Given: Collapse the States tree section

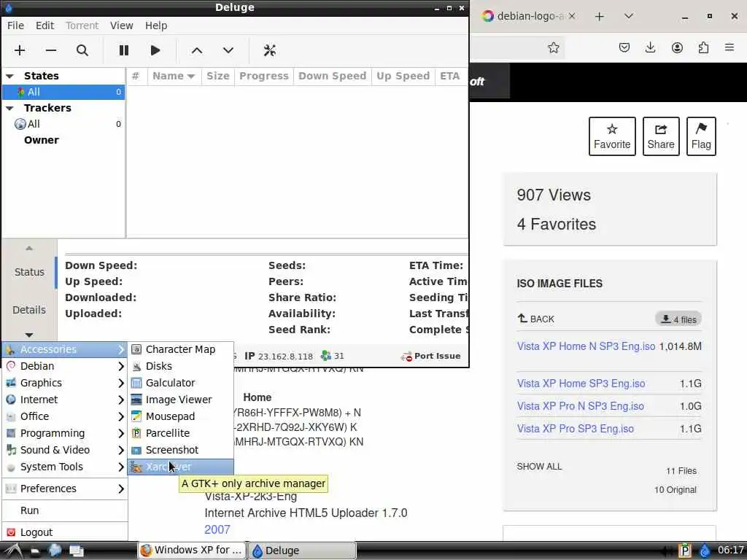Looking at the screenshot, I should 10,76.
